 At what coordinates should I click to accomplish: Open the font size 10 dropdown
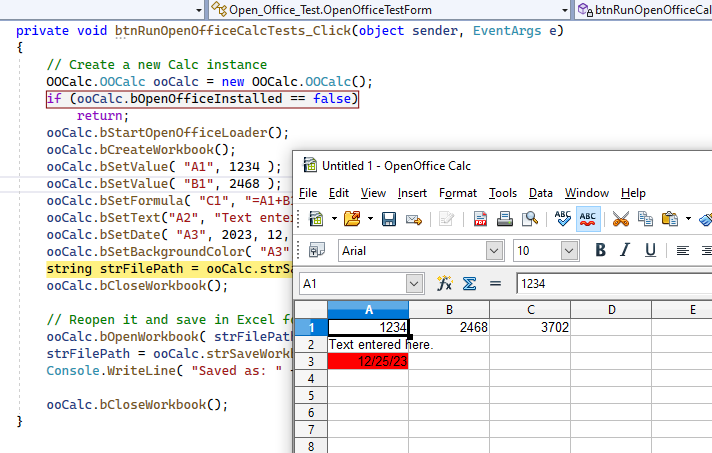click(x=569, y=251)
